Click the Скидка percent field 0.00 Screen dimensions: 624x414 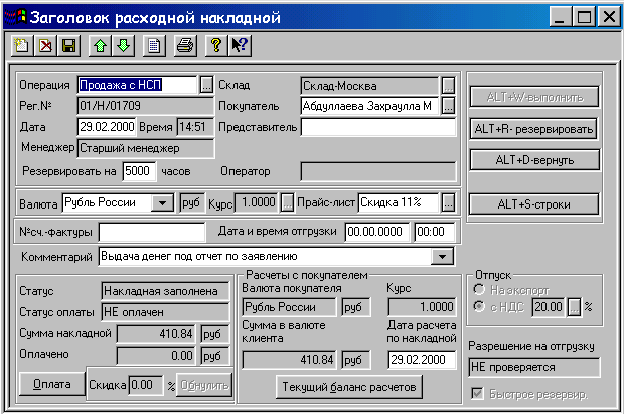click(146, 385)
